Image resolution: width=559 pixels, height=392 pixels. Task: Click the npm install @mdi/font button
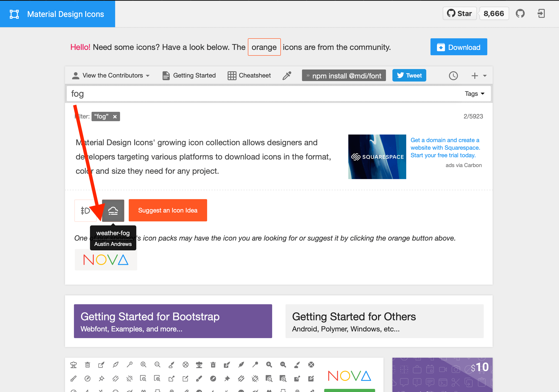(344, 76)
